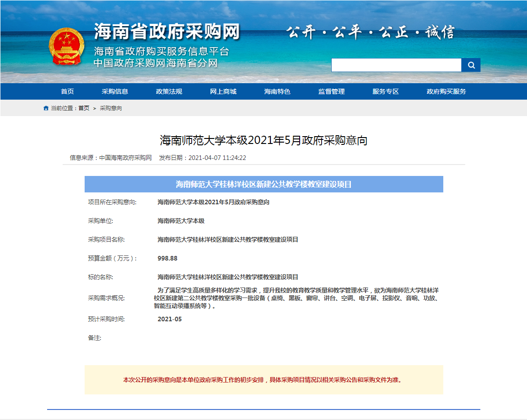Screen dimensions: 527x420
Task: Open the 采购信息 navigation menu
Action: coord(115,91)
